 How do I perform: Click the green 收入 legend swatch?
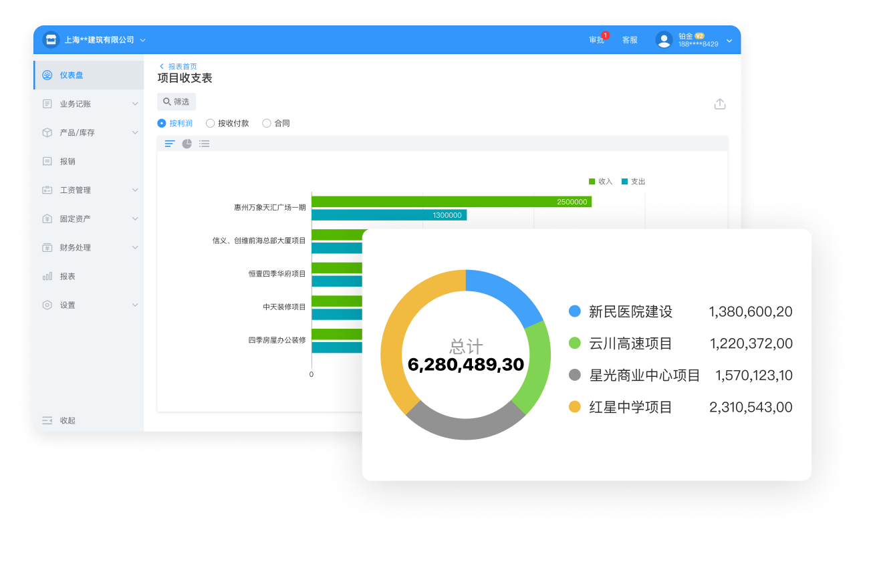(x=592, y=182)
